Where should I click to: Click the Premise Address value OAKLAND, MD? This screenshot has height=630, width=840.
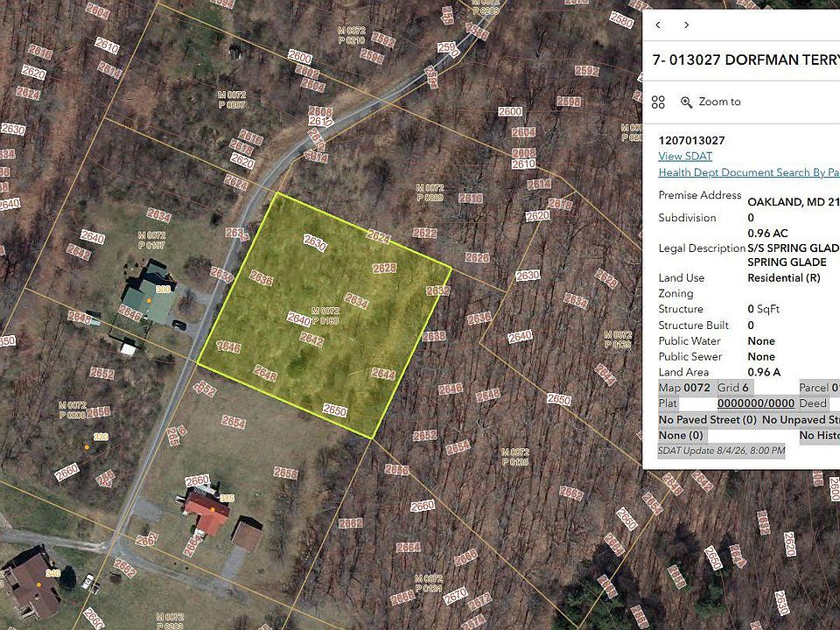pyautogui.click(x=794, y=202)
